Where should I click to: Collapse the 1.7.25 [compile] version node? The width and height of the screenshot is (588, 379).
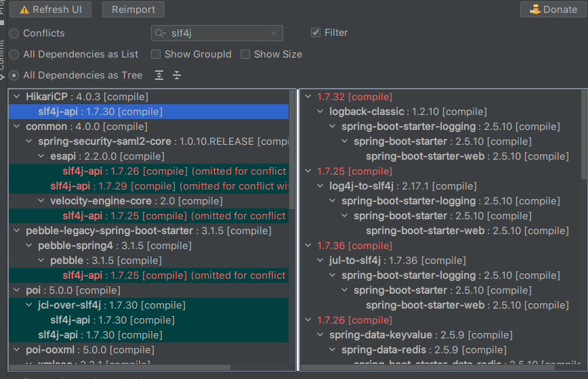[x=308, y=171]
